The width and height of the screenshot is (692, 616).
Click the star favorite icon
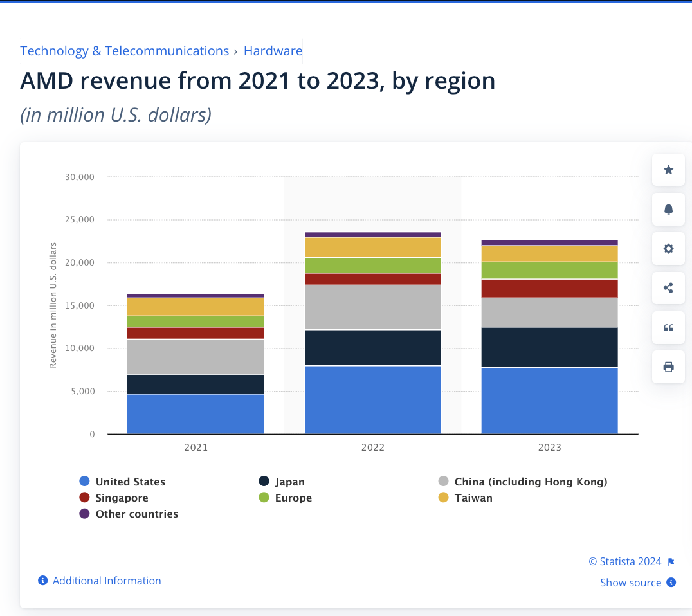click(668, 170)
